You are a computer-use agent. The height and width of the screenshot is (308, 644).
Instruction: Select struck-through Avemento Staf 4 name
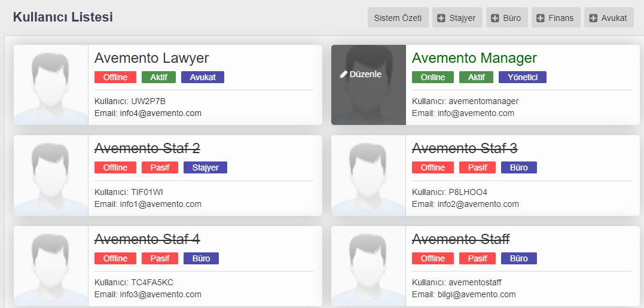point(147,239)
